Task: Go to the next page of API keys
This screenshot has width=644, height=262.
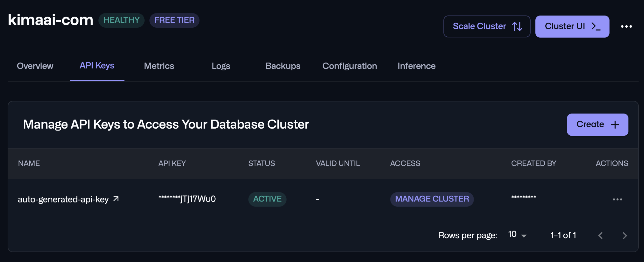Action: coord(625,235)
